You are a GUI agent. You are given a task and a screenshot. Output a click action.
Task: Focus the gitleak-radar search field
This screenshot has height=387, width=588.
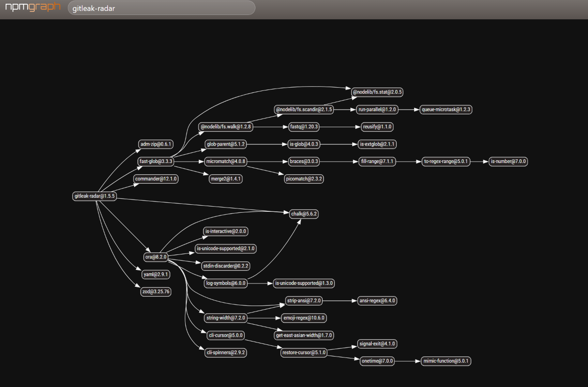[x=162, y=8]
